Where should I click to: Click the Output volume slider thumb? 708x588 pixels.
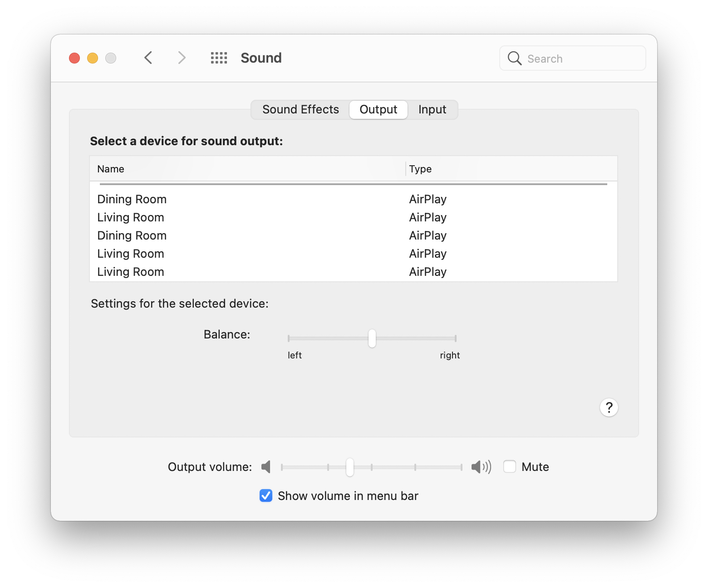[350, 467]
